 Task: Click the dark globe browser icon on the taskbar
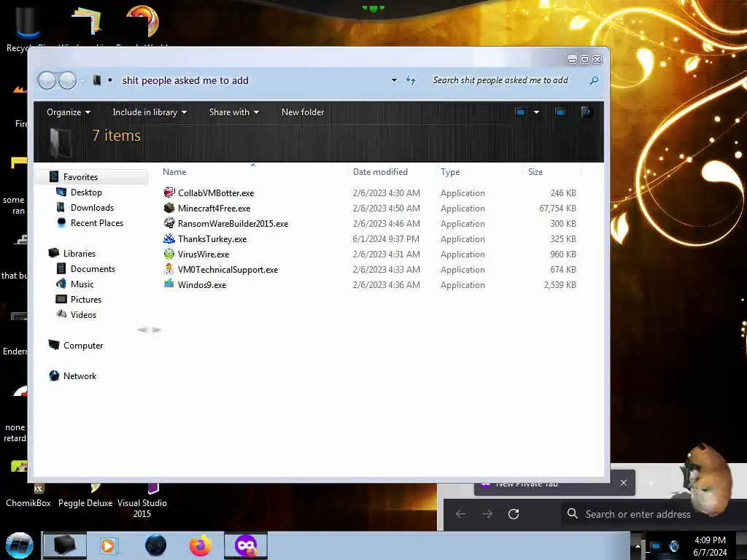point(156,545)
